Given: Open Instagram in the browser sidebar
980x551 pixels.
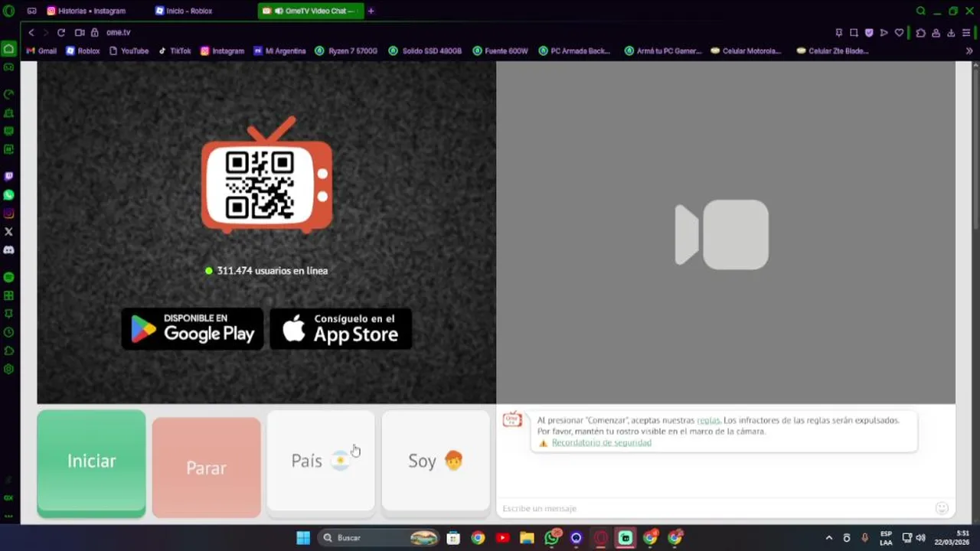Looking at the screenshot, I should pos(8,214).
